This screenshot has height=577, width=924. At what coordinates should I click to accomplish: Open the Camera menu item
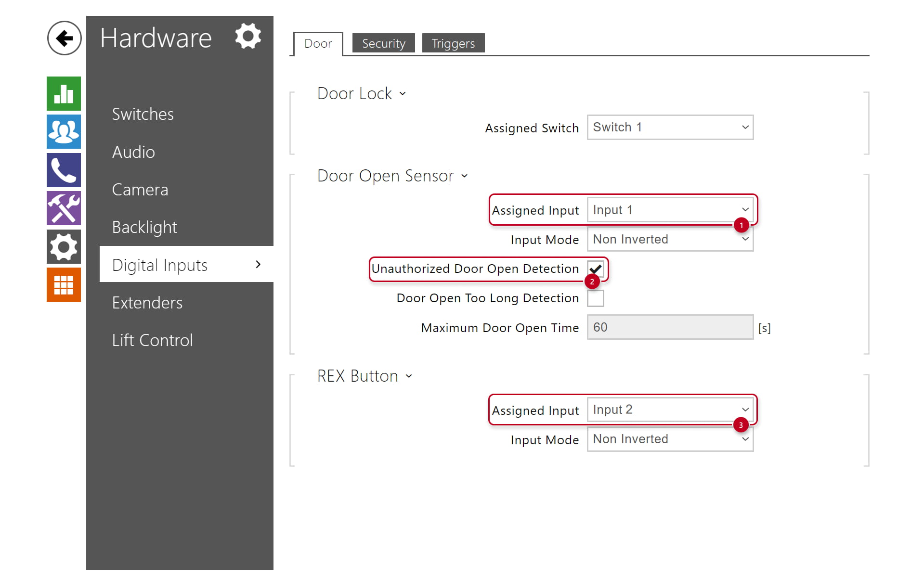[x=140, y=190]
